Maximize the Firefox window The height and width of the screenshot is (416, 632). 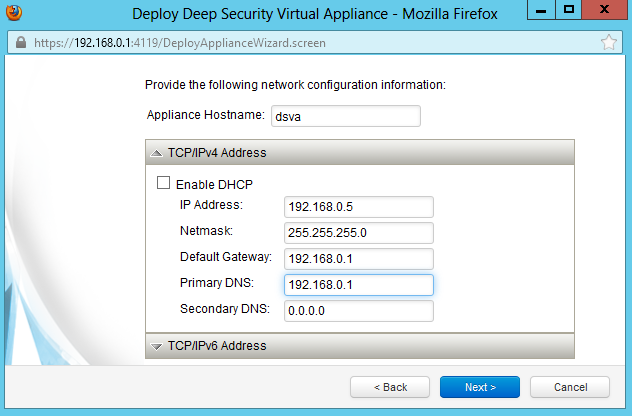pyautogui.click(x=568, y=12)
